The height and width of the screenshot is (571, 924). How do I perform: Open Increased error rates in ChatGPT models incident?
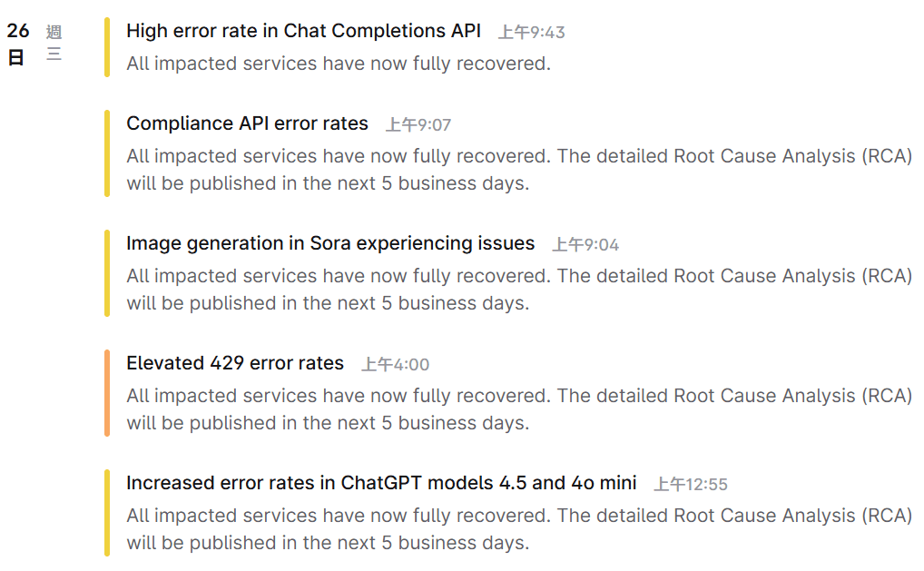[x=381, y=483]
